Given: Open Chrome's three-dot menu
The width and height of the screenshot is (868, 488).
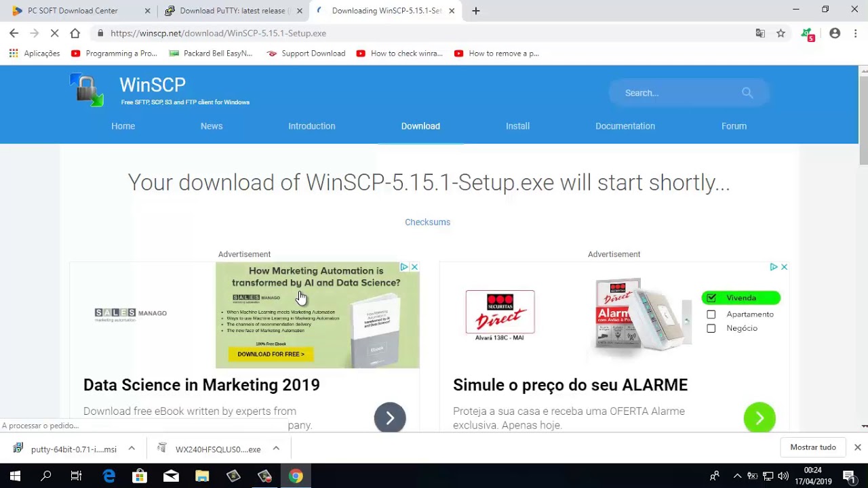Looking at the screenshot, I should 855,33.
